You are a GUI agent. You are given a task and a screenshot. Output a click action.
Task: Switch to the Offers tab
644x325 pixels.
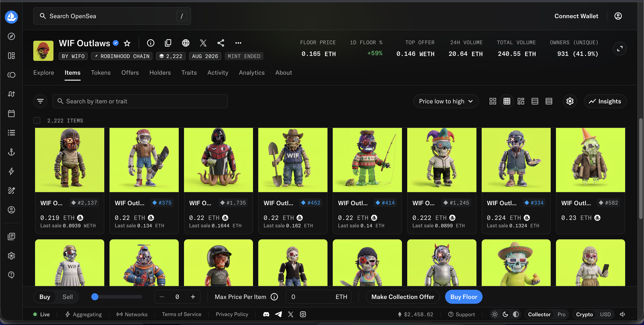coord(130,72)
